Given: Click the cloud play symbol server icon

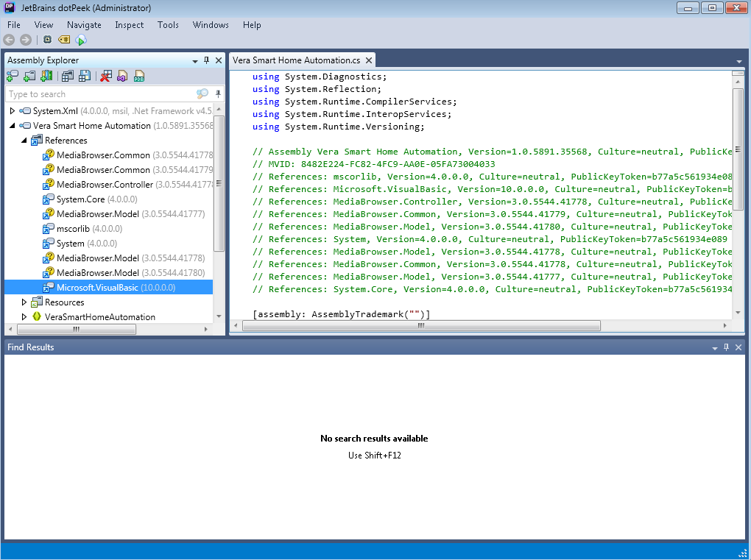Looking at the screenshot, I should tap(81, 40).
